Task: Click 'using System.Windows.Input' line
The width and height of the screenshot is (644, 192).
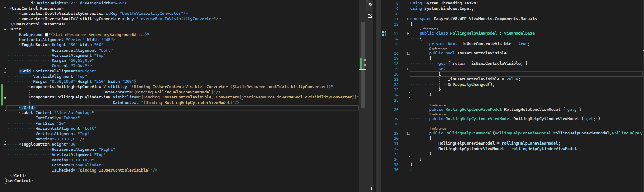Action: (442, 8)
